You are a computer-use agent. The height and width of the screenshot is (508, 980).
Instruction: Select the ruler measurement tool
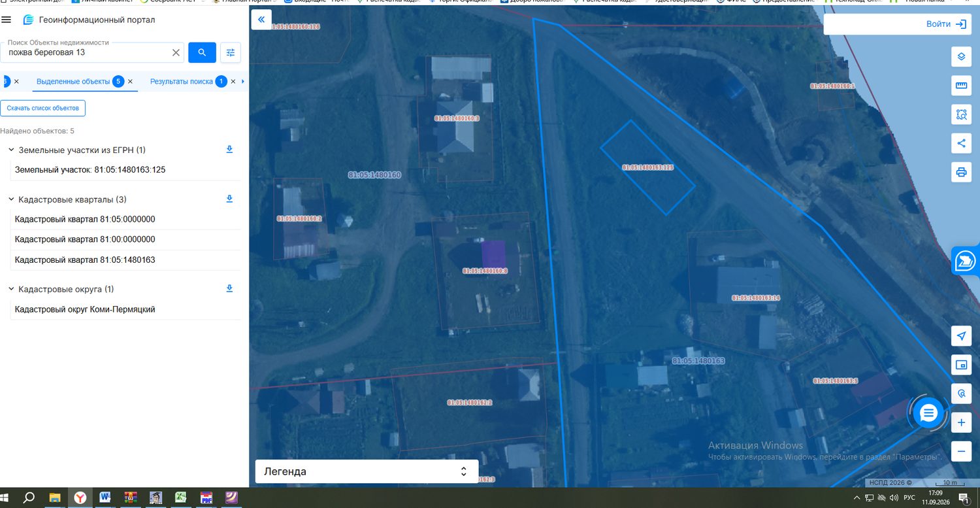point(961,86)
